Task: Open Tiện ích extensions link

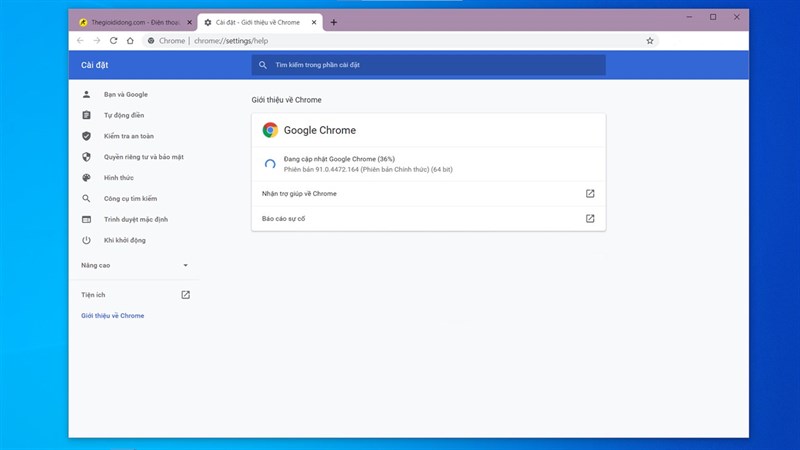Action: click(x=93, y=295)
